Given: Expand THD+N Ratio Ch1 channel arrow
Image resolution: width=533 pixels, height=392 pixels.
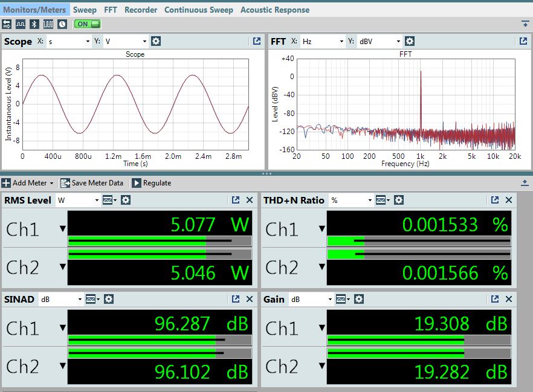Looking at the screenshot, I should coord(322,228).
